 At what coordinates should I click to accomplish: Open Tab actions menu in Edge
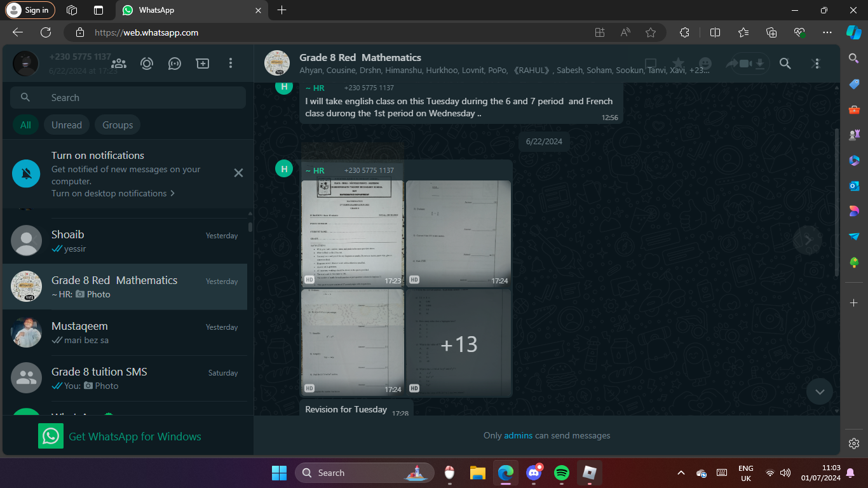click(98, 10)
